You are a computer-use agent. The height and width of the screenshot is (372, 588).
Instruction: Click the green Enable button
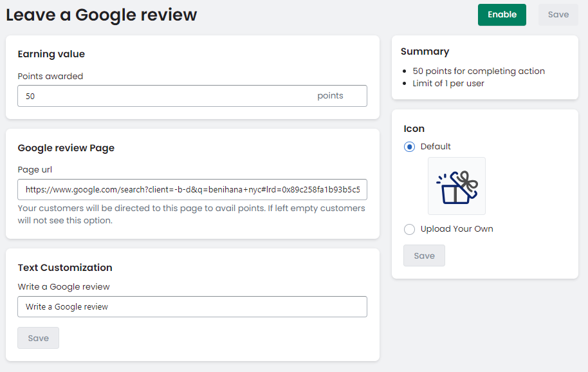click(x=501, y=15)
